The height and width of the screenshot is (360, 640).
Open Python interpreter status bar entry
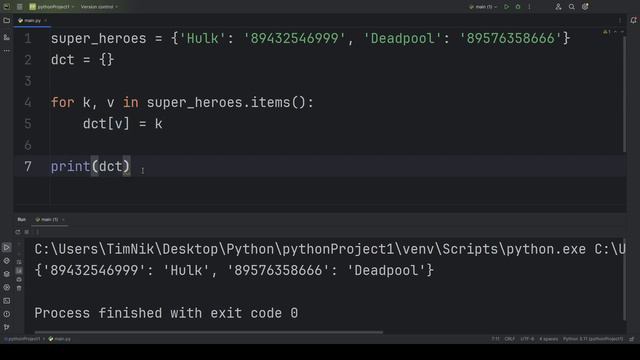point(593,339)
